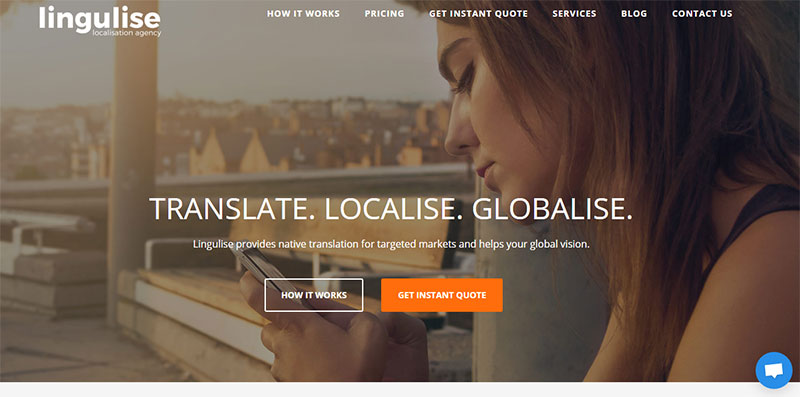Open the chat bubble widget icon
The width and height of the screenshot is (800, 397).
tap(773, 370)
